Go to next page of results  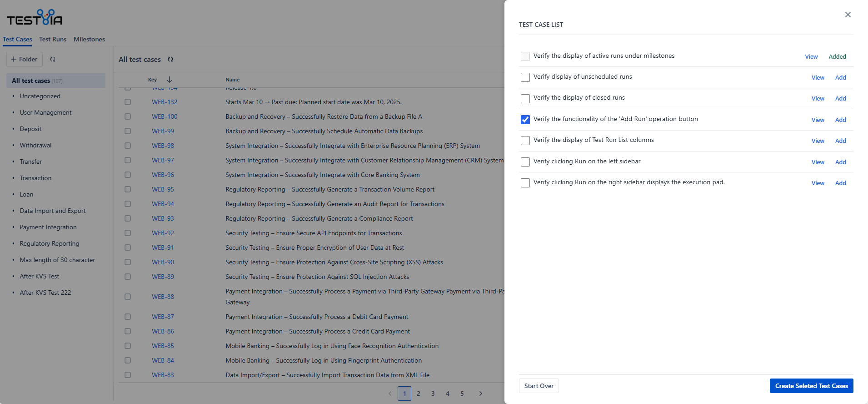[480, 394]
